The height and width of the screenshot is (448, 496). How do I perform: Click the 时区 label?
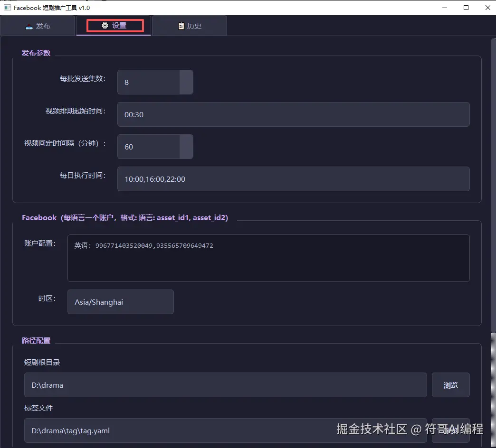pyautogui.click(x=47, y=298)
